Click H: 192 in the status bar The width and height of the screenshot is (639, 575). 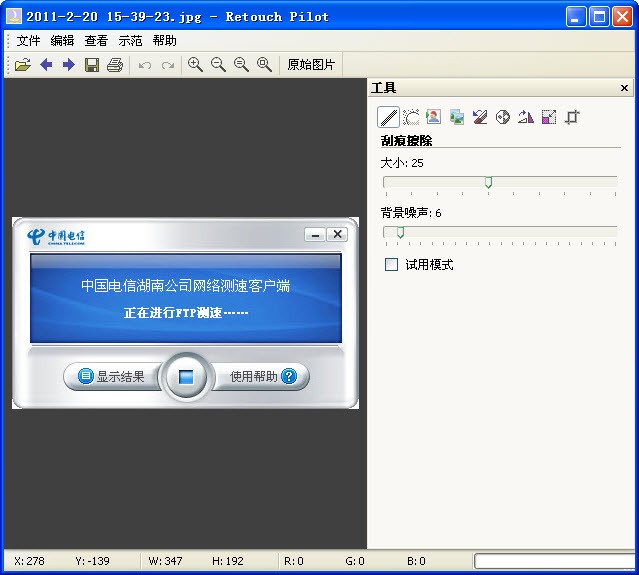point(227,561)
